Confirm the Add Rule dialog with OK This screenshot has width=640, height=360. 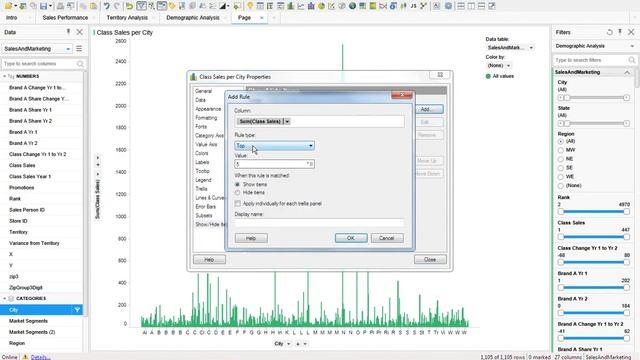click(x=351, y=238)
